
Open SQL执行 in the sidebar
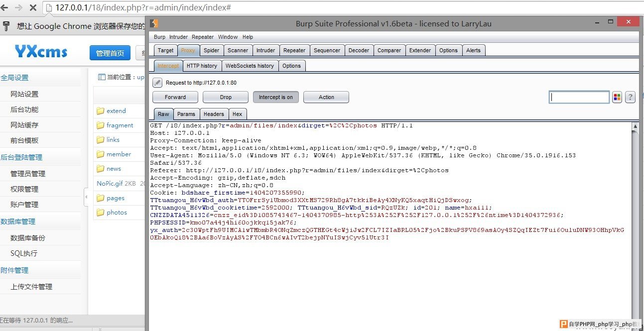pos(24,253)
